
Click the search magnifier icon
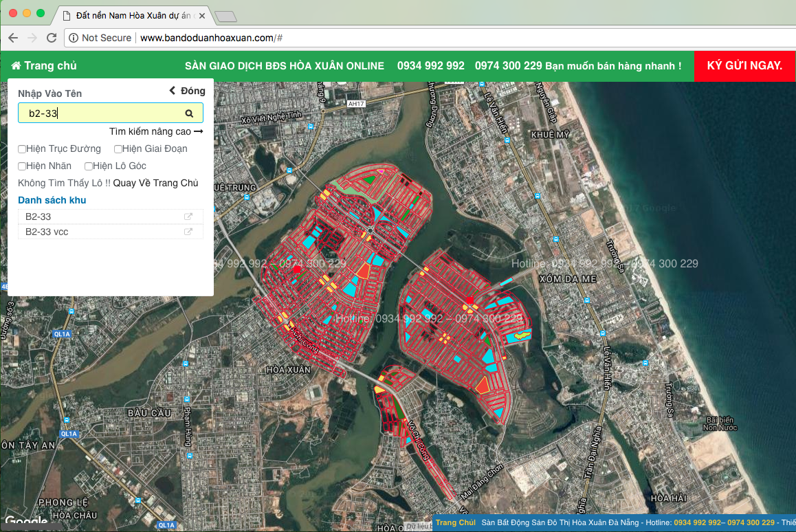(x=189, y=113)
